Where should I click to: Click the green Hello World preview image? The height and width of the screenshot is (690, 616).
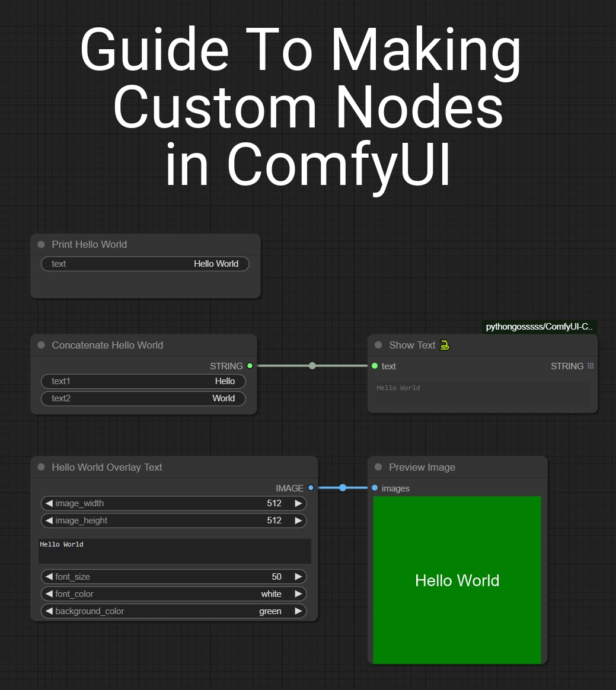[457, 580]
